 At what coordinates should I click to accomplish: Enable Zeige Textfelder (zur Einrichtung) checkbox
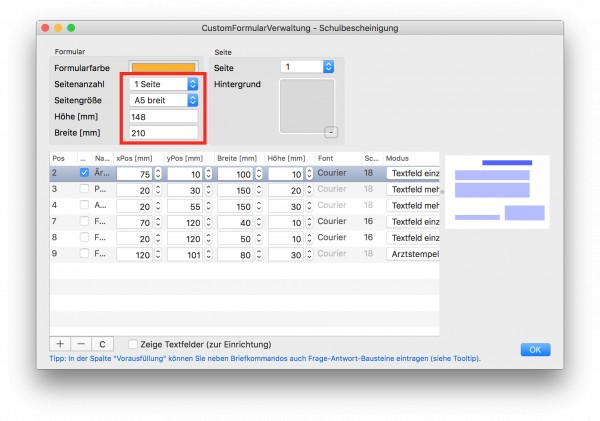[x=133, y=344]
